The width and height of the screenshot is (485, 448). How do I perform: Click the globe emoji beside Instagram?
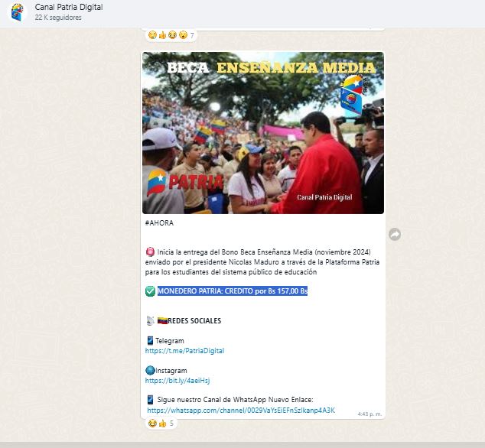150,370
